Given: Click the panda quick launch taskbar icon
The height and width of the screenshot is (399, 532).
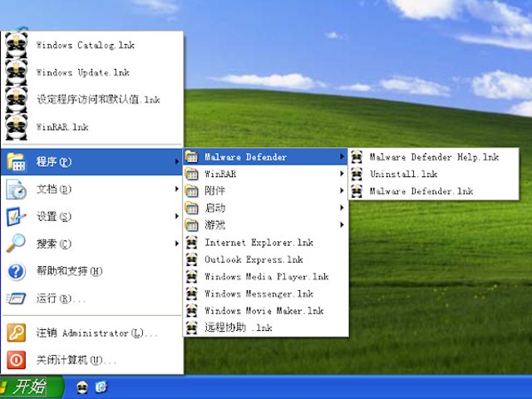Looking at the screenshot, I should point(81,387).
